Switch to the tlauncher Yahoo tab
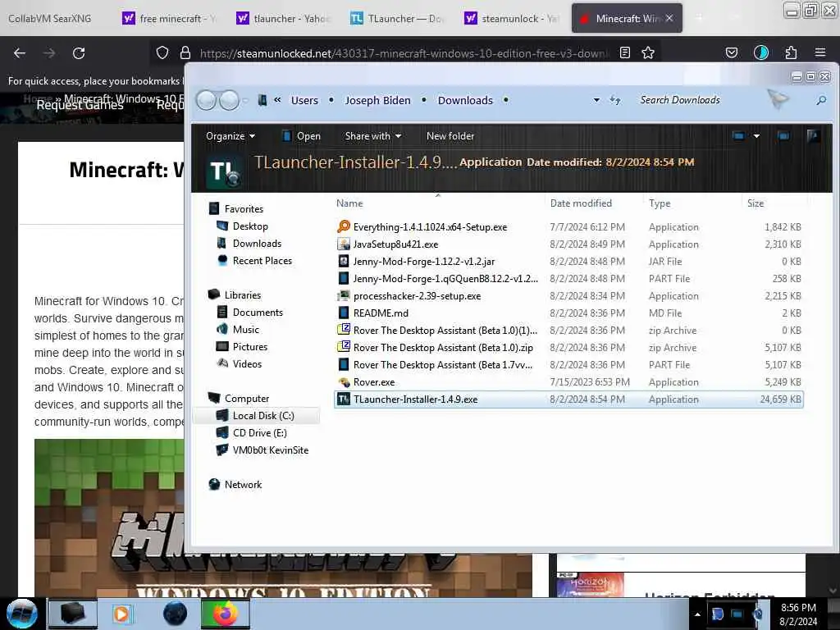 pyautogui.click(x=283, y=19)
